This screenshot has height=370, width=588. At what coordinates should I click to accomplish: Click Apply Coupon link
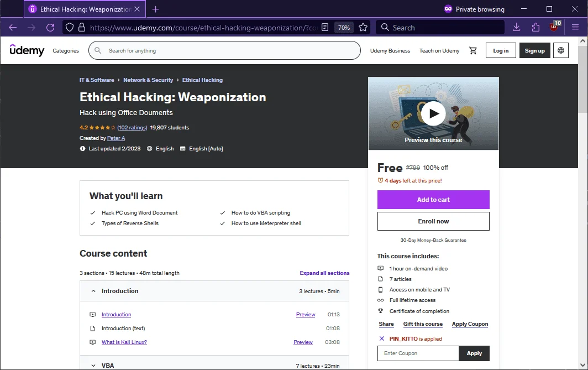[470, 324]
